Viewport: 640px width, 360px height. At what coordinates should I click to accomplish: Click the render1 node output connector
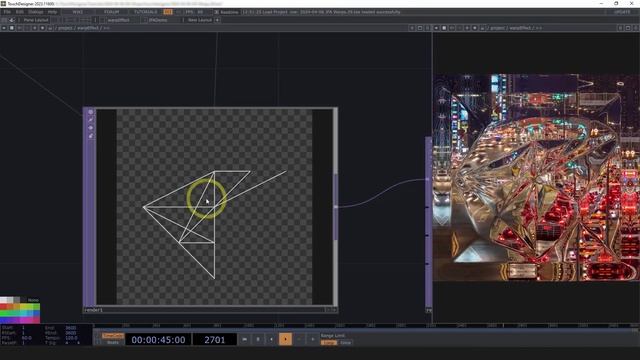[336, 207]
